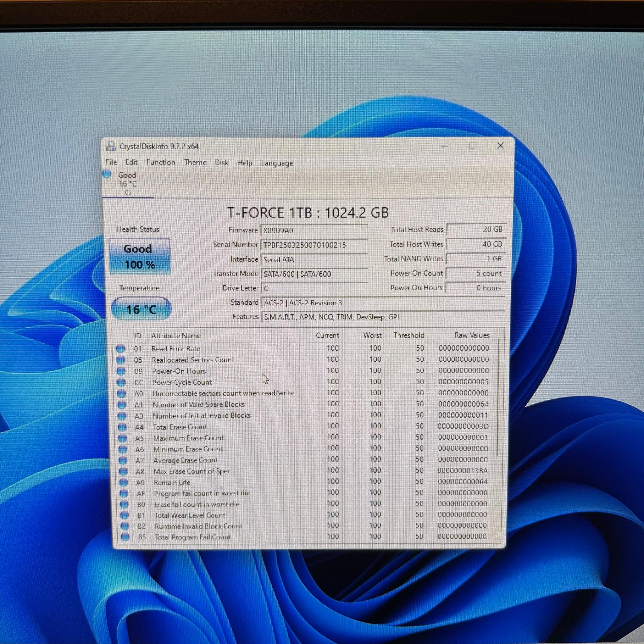Click the Good disk status orb in drive bar
The width and height of the screenshot is (644, 644).
click(107, 174)
